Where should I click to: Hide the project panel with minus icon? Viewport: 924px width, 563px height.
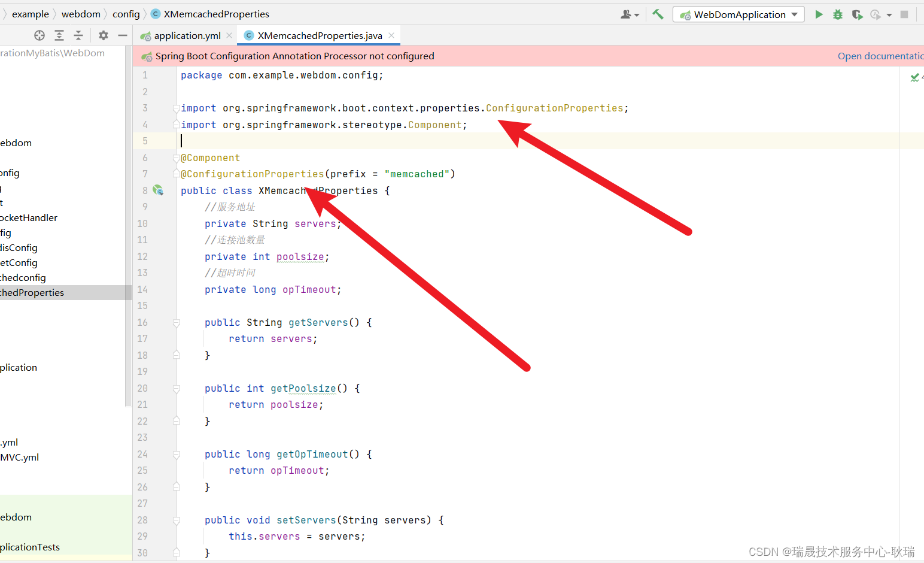pos(123,35)
